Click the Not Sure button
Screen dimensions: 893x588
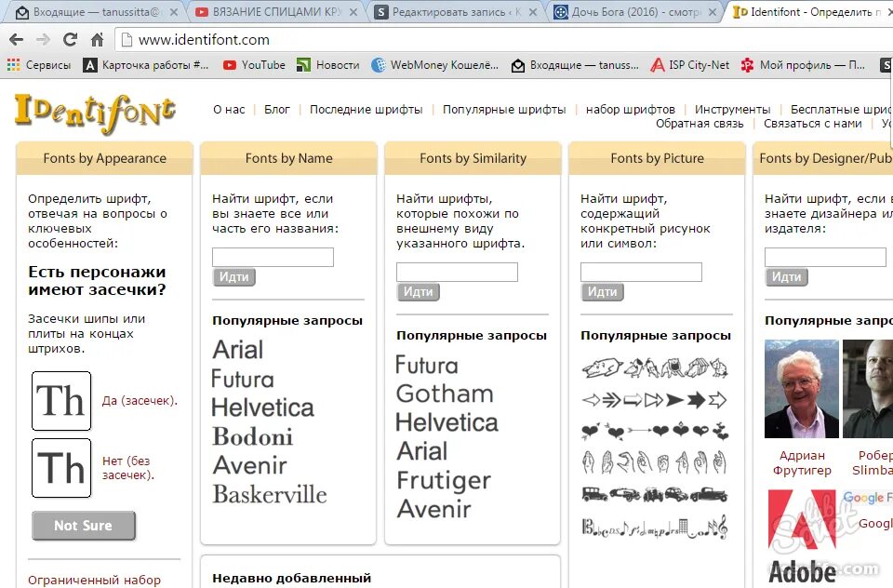[84, 526]
